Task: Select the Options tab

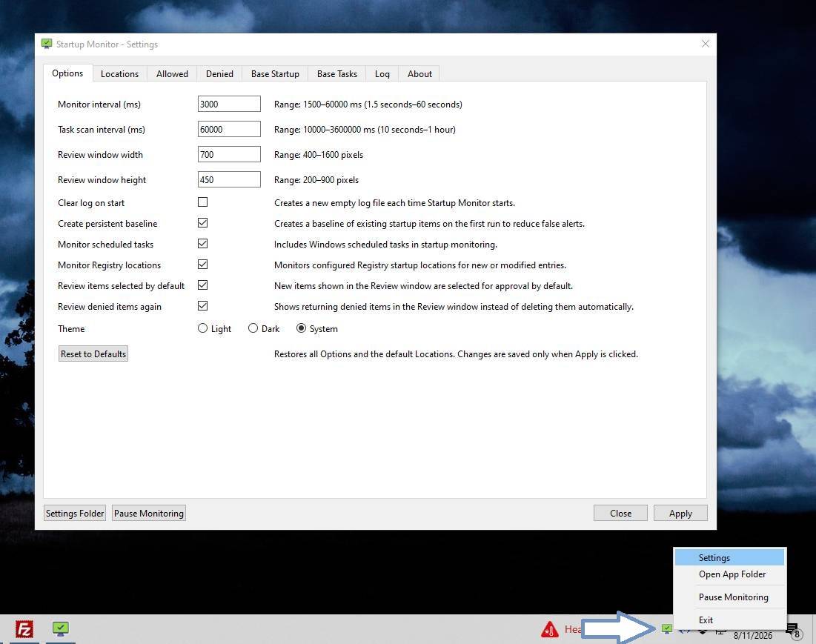Action: [67, 73]
